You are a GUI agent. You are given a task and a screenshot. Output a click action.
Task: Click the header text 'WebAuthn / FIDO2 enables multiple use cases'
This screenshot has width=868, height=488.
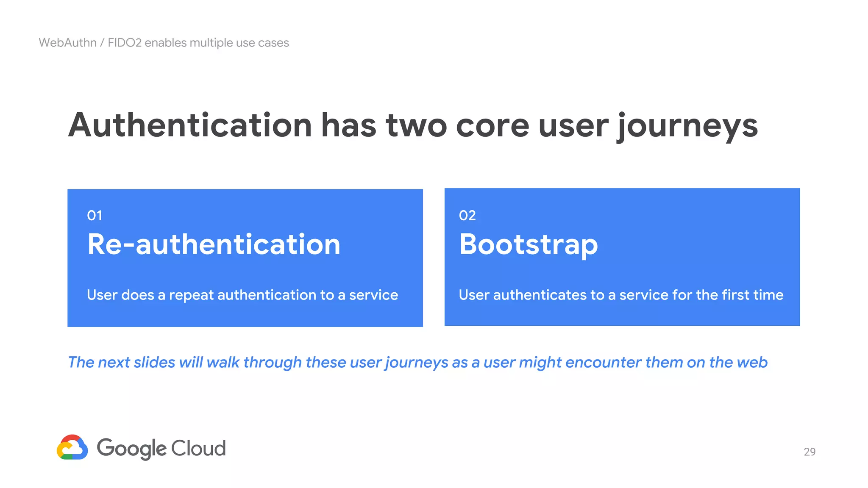164,43
